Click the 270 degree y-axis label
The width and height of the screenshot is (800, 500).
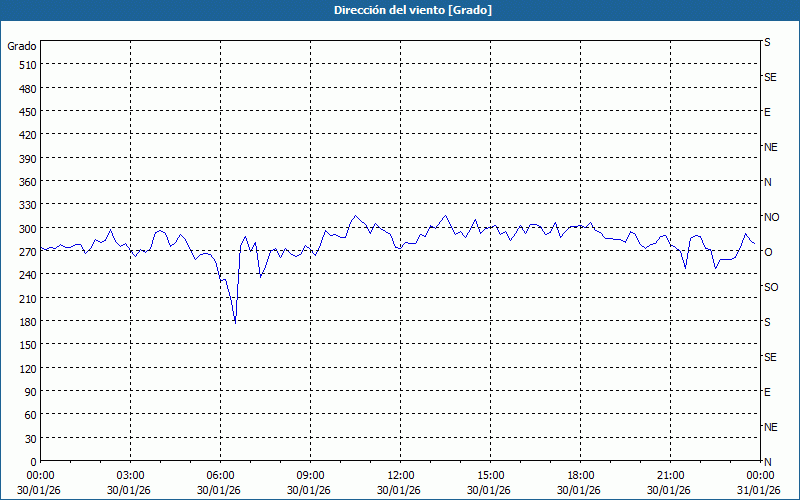(25, 252)
